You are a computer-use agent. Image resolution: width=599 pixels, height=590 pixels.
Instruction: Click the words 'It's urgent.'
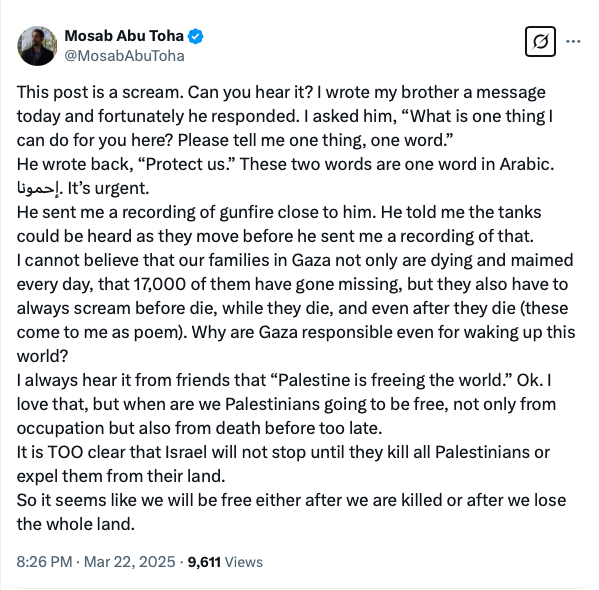click(108, 188)
